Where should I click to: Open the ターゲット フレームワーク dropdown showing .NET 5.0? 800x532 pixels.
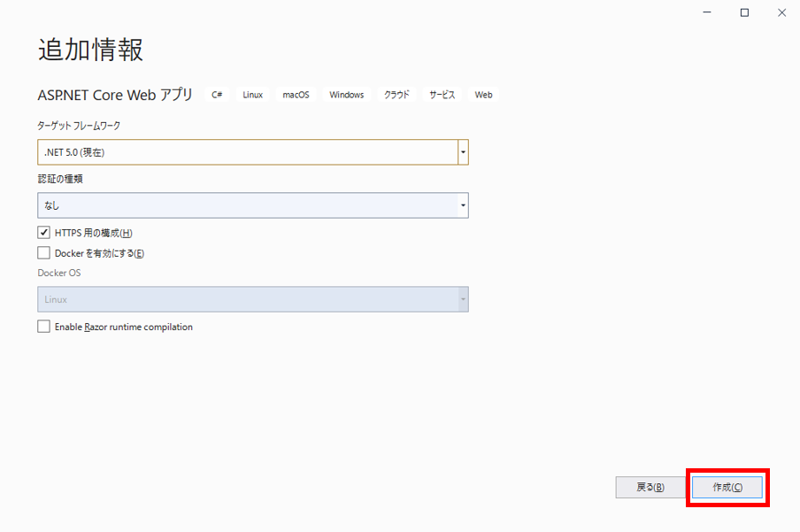point(252,152)
